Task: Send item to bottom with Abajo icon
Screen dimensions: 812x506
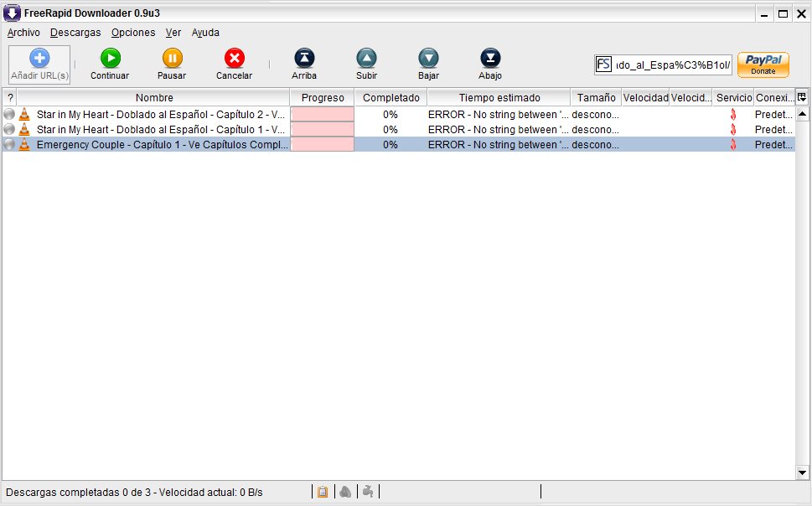Action: 490,58
